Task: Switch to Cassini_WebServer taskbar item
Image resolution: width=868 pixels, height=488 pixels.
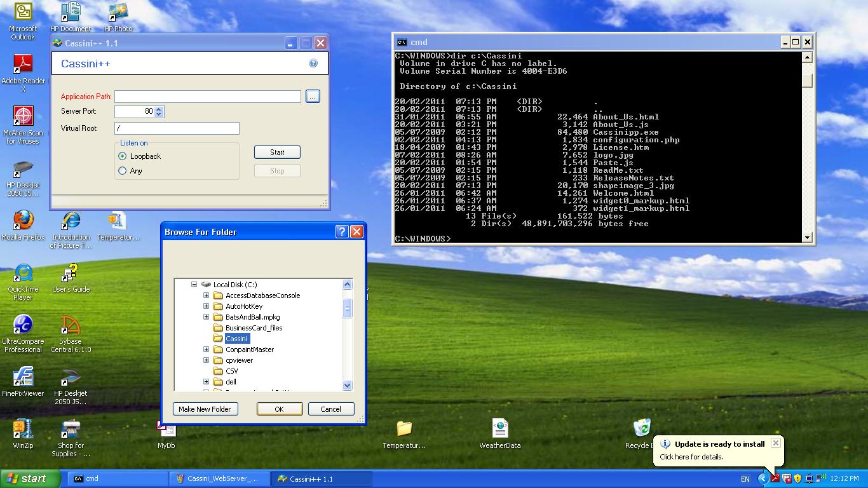Action: tap(220, 479)
